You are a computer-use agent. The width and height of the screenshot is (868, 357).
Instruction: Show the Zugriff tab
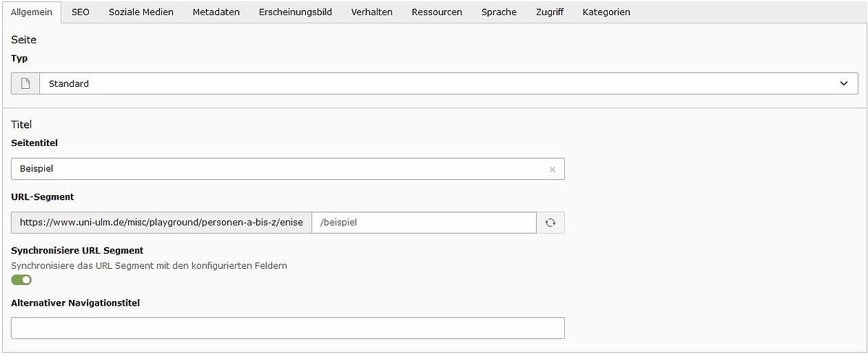pos(550,12)
